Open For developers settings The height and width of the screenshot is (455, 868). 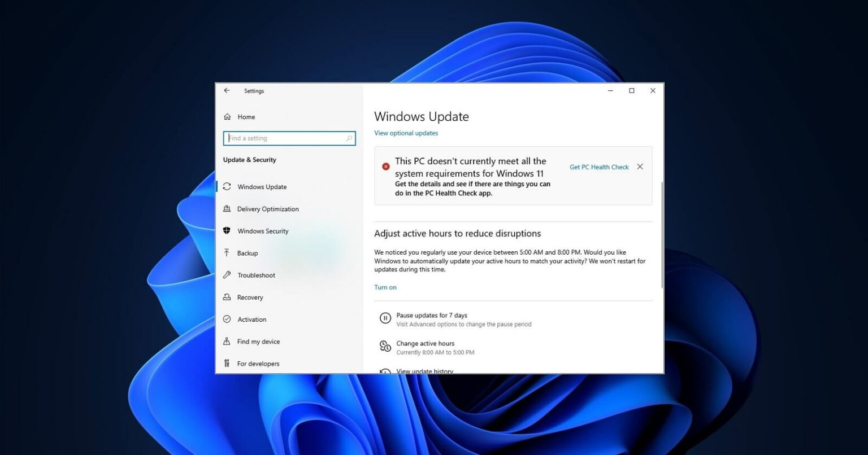(258, 363)
